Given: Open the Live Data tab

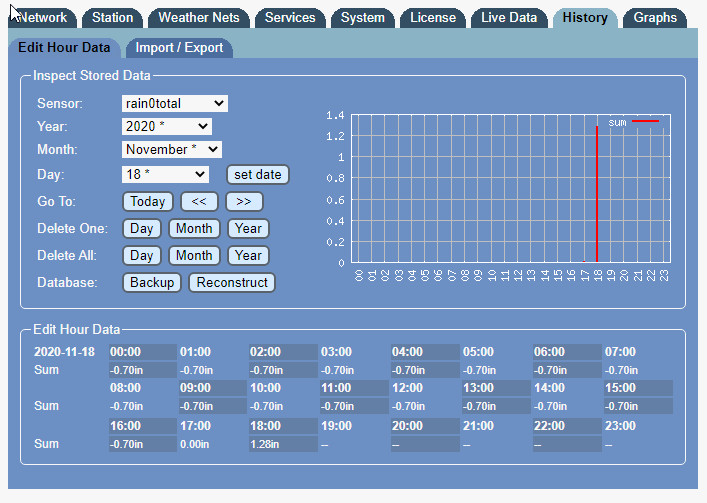Looking at the screenshot, I should coord(509,18).
